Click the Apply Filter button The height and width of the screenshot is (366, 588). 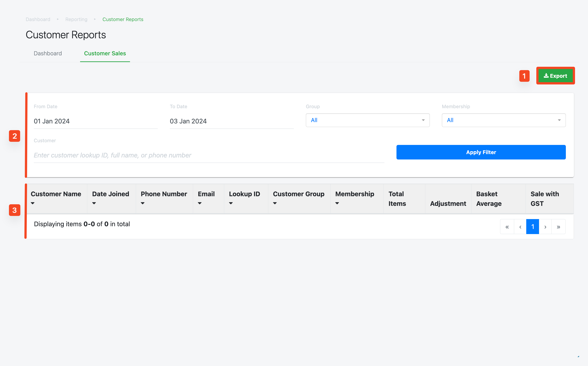[x=481, y=152]
